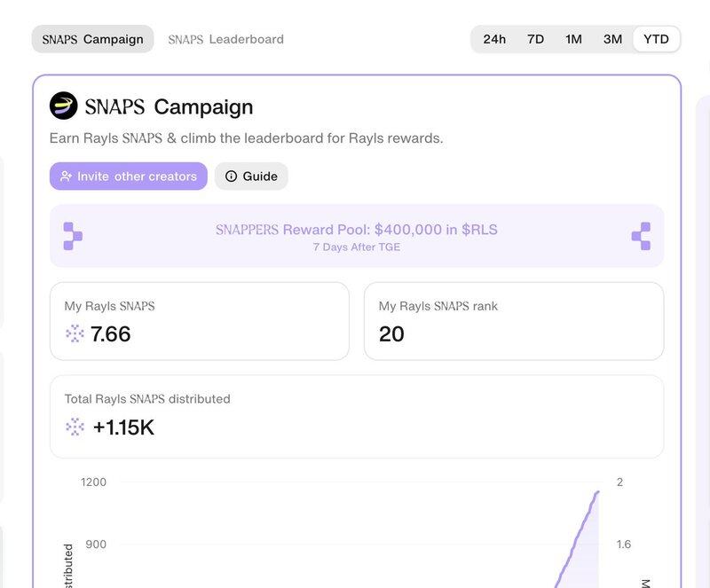
Task: Click the 'SNAPS Campaign' card heading
Action: point(169,106)
